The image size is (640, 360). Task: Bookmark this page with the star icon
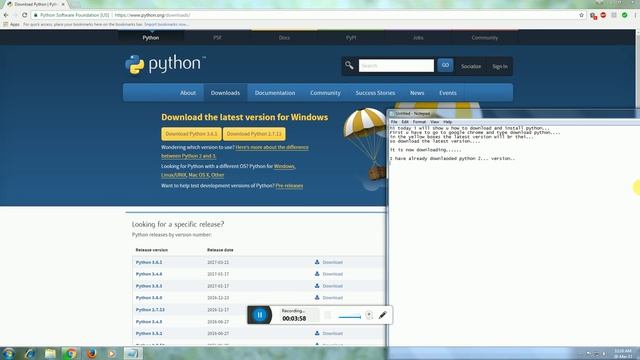[581, 15]
